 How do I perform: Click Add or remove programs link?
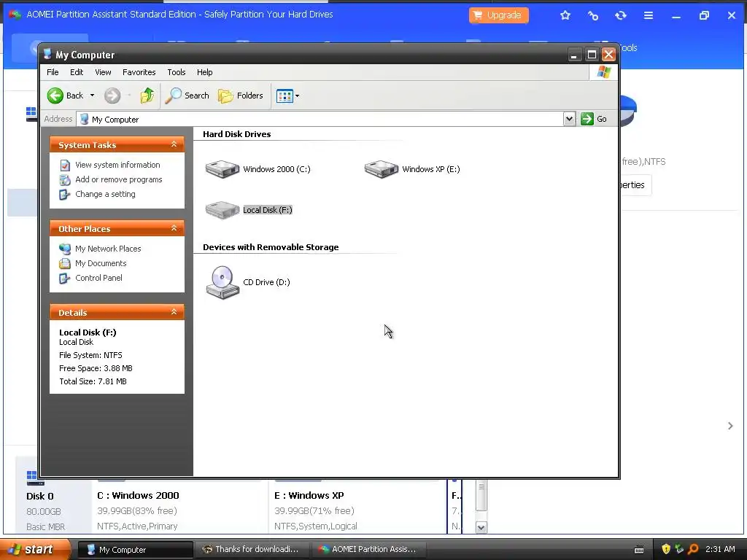coord(119,179)
